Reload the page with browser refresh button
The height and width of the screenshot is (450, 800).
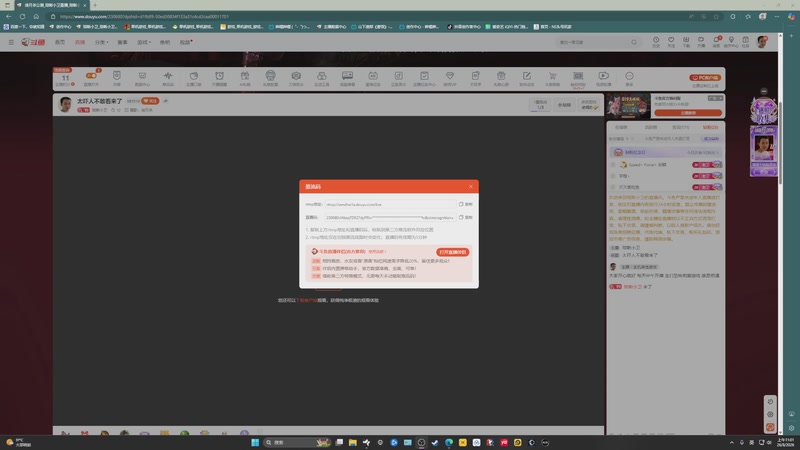pyautogui.click(x=22, y=16)
